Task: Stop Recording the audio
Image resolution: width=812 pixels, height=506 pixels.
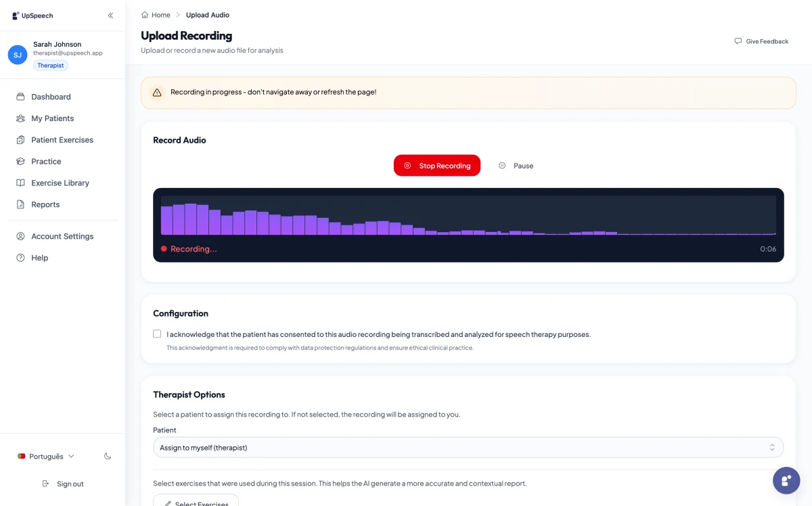Action: pyautogui.click(x=437, y=165)
